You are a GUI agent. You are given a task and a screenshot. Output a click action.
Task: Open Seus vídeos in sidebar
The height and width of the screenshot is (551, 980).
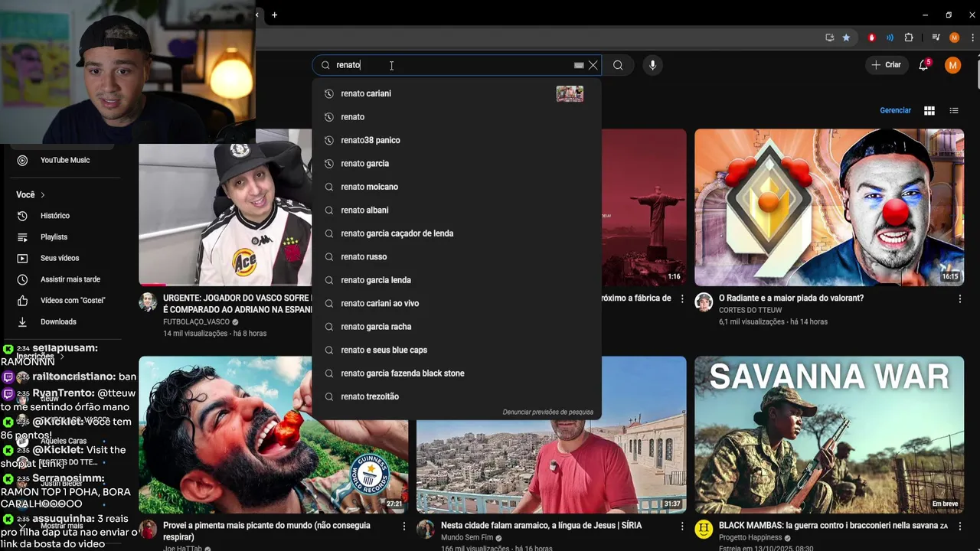(60, 258)
